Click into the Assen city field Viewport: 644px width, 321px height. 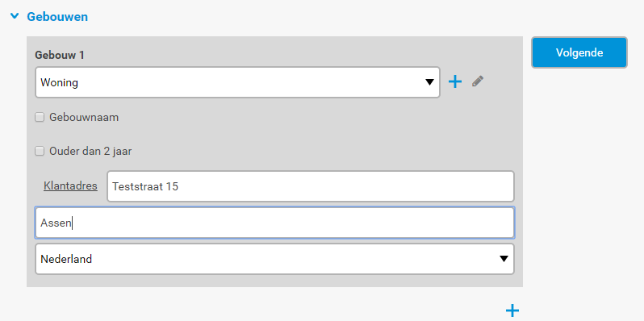tap(274, 223)
